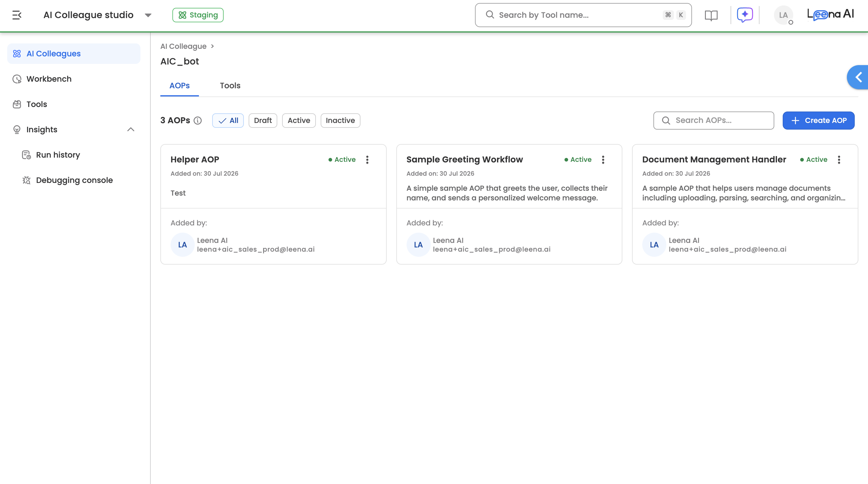Click the LA avatar on Document Management Handler card
This screenshot has height=484, width=868.
coord(654,245)
